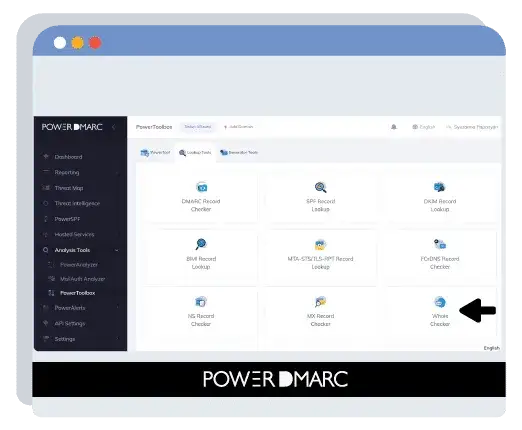Open the NS Record Checker icon
Image resolution: width=522 pixels, height=430 pixels.
(201, 302)
